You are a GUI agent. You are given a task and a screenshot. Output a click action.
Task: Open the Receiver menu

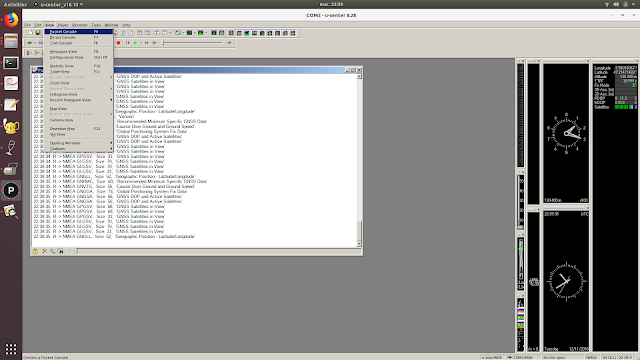tap(80, 25)
